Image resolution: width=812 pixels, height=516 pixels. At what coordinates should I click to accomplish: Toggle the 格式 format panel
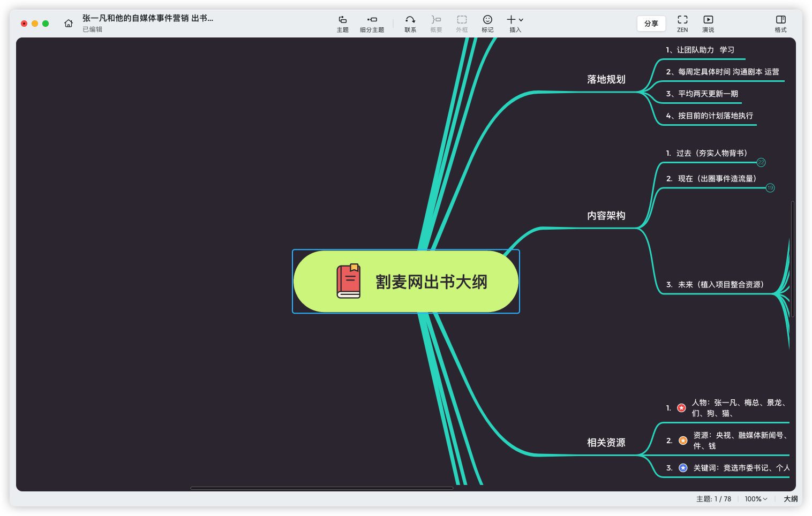tap(780, 24)
